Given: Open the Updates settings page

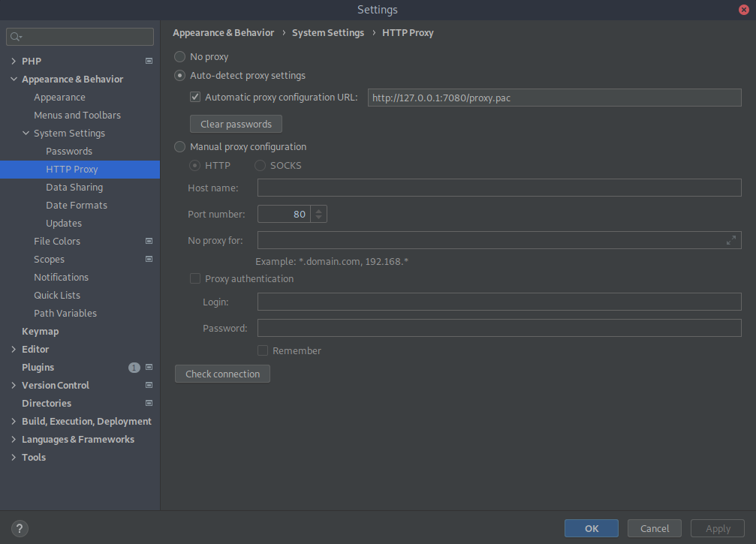Looking at the screenshot, I should 64,223.
